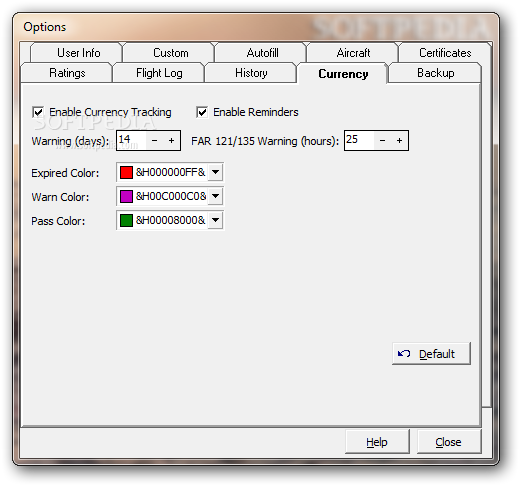Image resolution: width=520 pixels, height=486 pixels.
Task: Toggle Enable Currency Tracking checkbox
Action: [38, 112]
